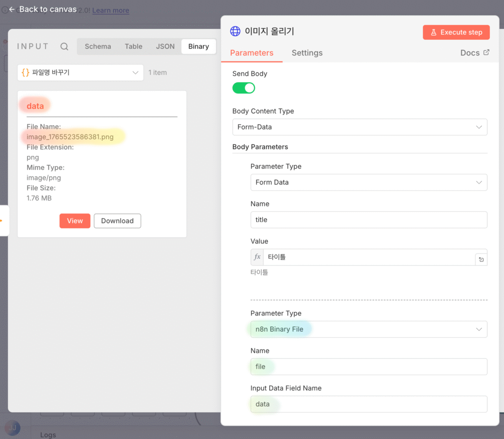The image size is (504, 439).
Task: Select the JSON view tab
Action: click(x=165, y=46)
